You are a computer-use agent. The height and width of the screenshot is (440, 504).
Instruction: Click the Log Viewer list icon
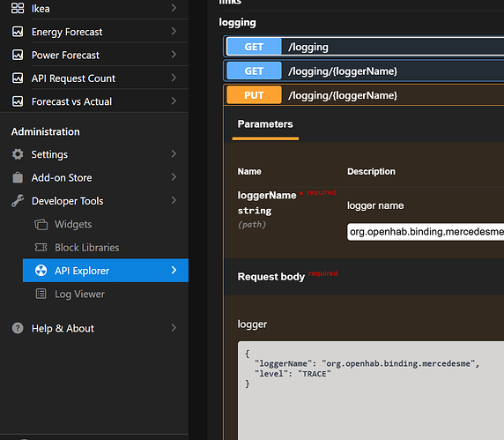[x=41, y=294]
